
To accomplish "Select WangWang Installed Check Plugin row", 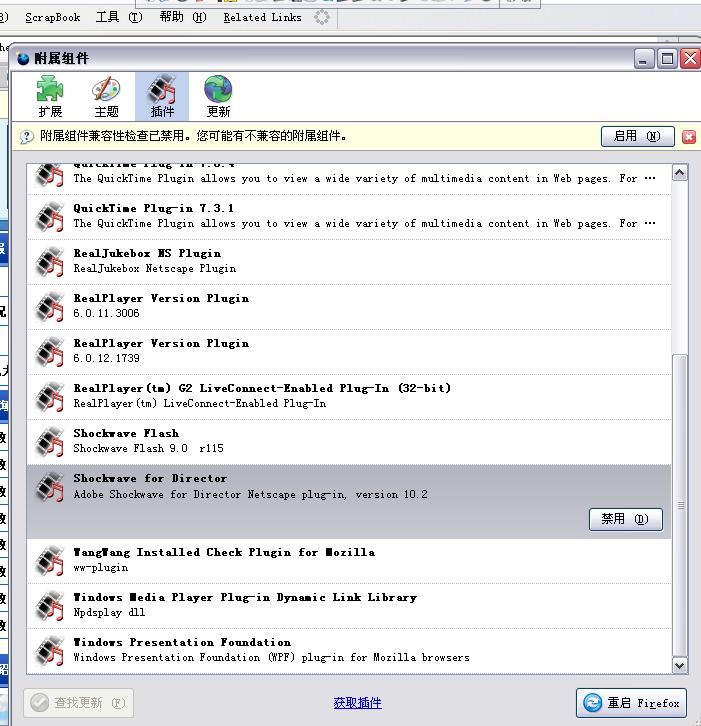I will 349,561.
